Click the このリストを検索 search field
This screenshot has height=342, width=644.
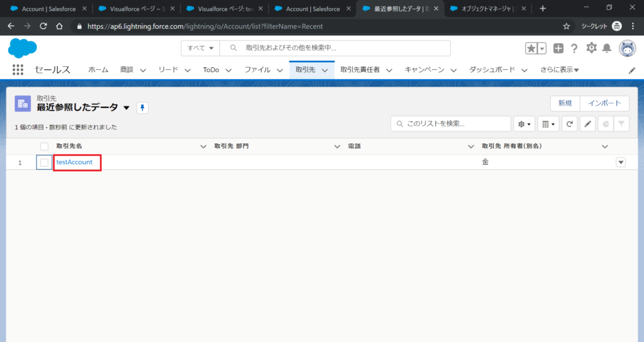coord(451,124)
